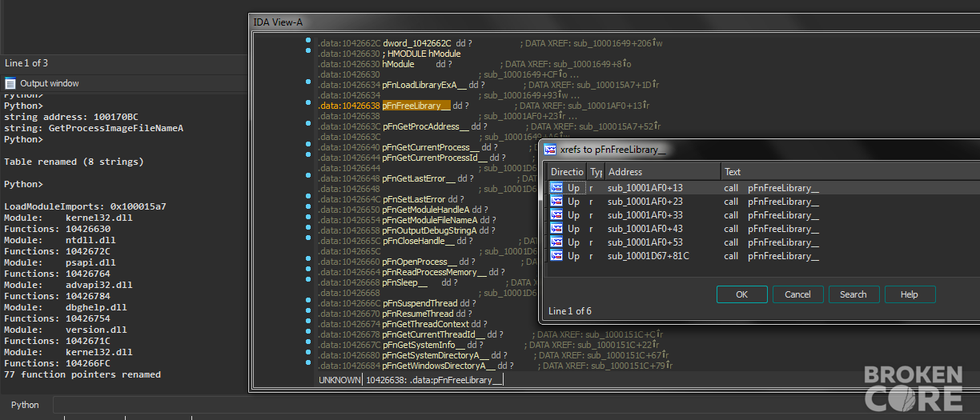Screen dimensions: 980x420
Task: Click pFnGetCurrentProcess__ in the disassembly
Action: click(x=431, y=147)
